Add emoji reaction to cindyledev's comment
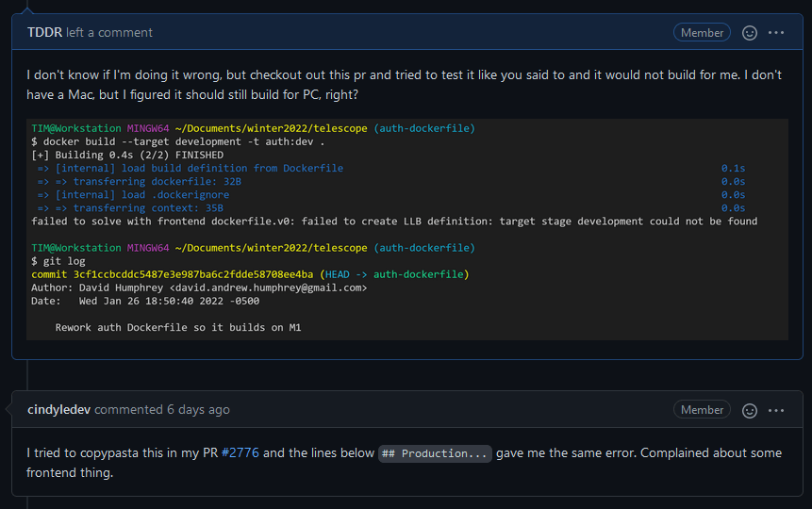812x509 pixels. pyautogui.click(x=750, y=410)
